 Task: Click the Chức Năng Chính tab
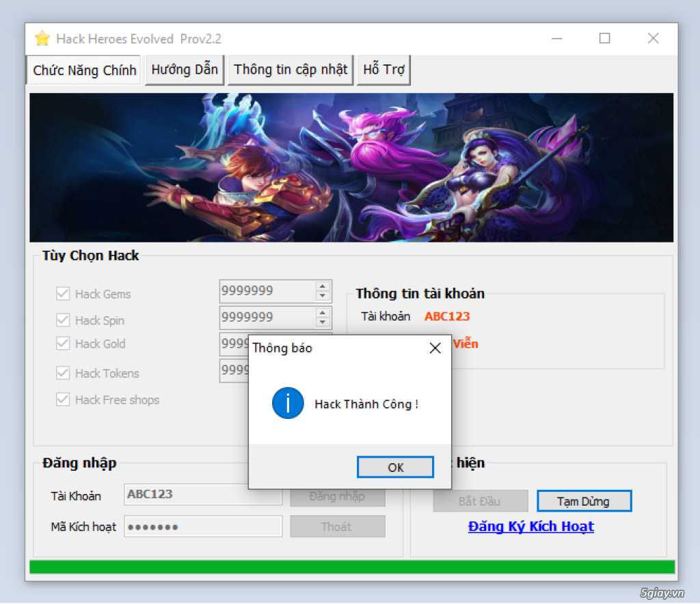pyautogui.click(x=83, y=69)
